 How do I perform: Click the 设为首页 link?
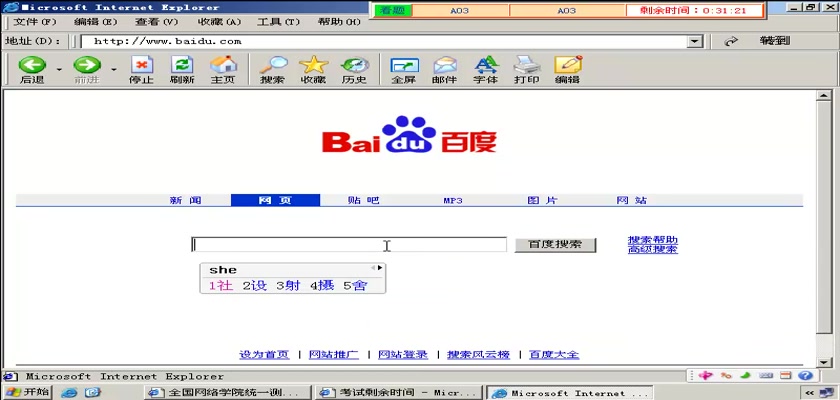point(264,354)
